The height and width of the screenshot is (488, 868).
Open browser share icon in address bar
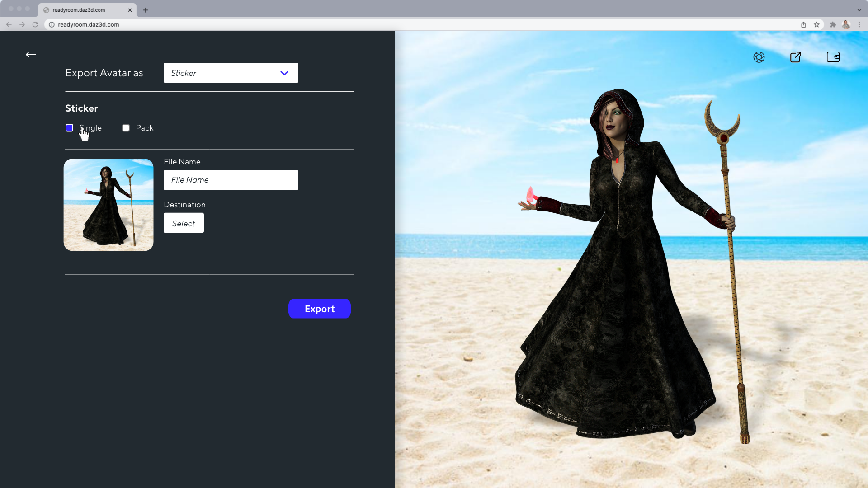[x=803, y=24]
